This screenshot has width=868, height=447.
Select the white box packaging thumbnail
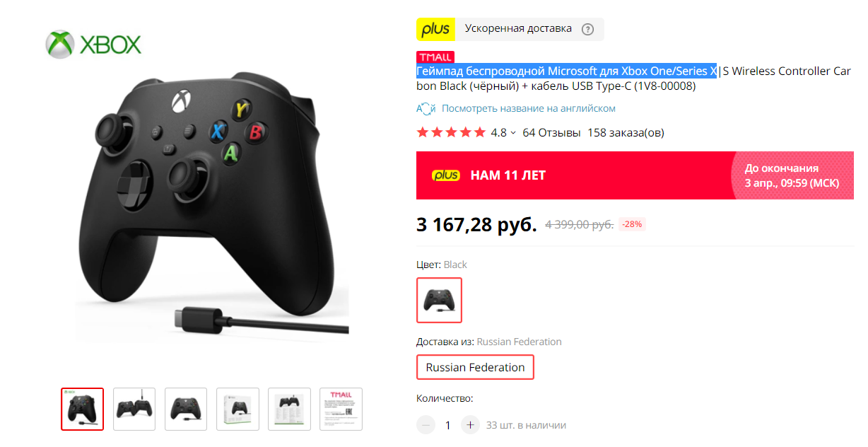pos(237,409)
